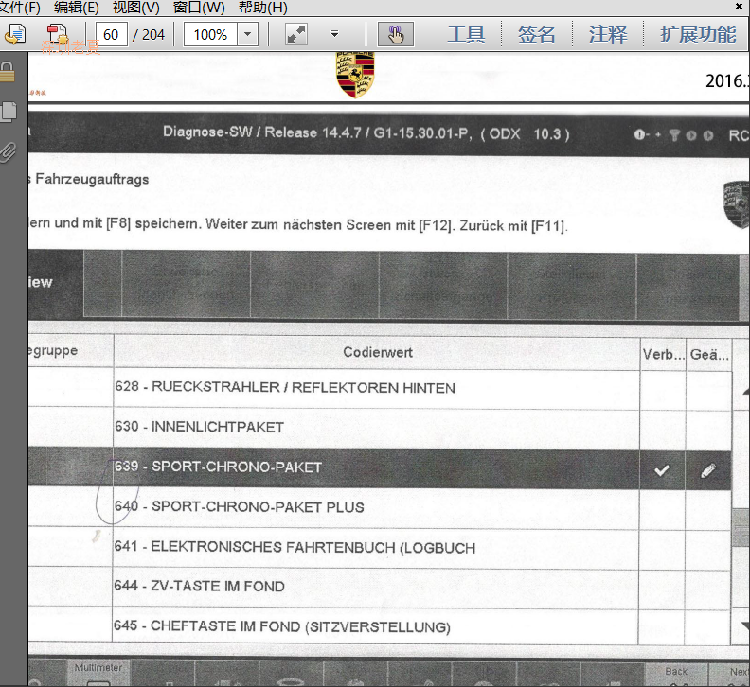
Task: Open the 工具 panel
Action: [x=466, y=34]
